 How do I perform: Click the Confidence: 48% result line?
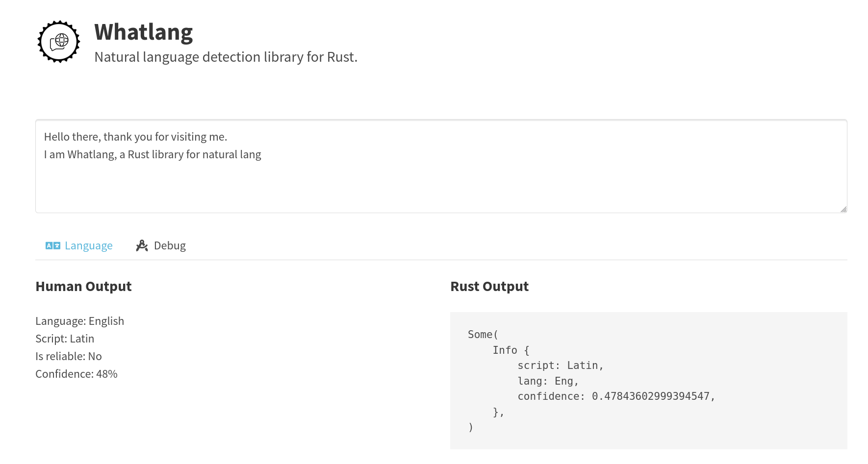click(x=76, y=373)
